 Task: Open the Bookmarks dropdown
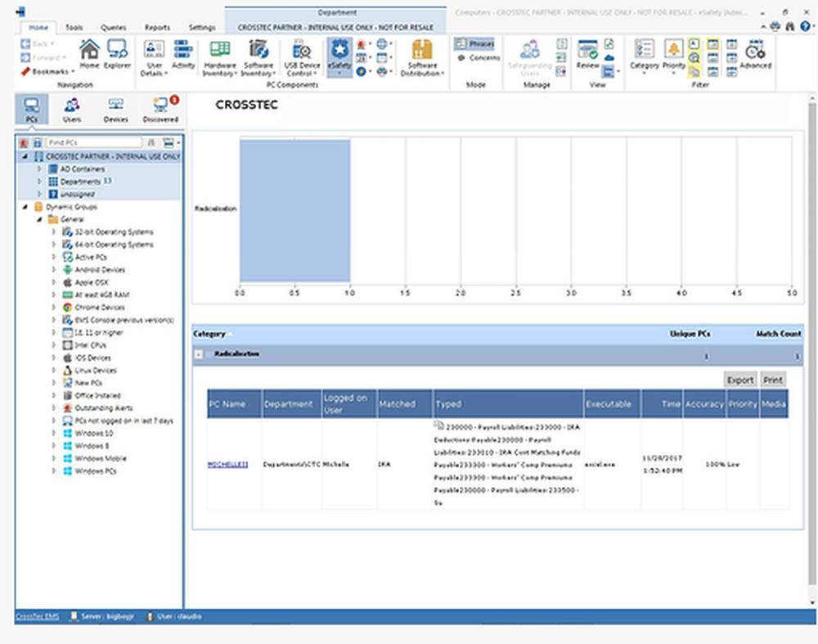[48, 71]
